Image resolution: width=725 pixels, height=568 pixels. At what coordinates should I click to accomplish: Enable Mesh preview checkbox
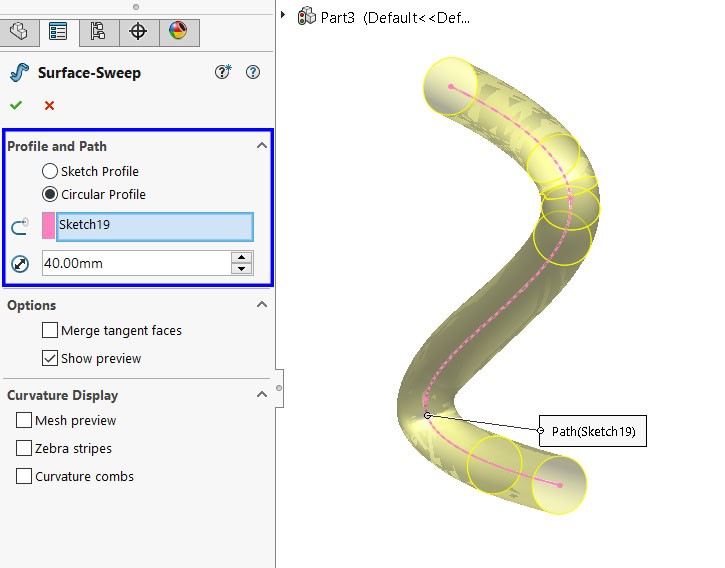click(x=24, y=420)
